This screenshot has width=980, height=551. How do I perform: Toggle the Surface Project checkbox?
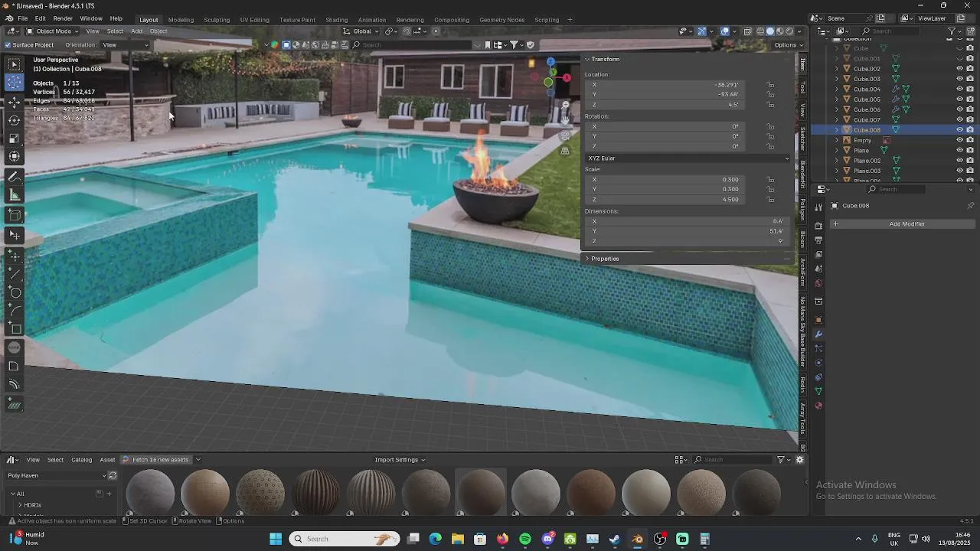click(x=8, y=45)
